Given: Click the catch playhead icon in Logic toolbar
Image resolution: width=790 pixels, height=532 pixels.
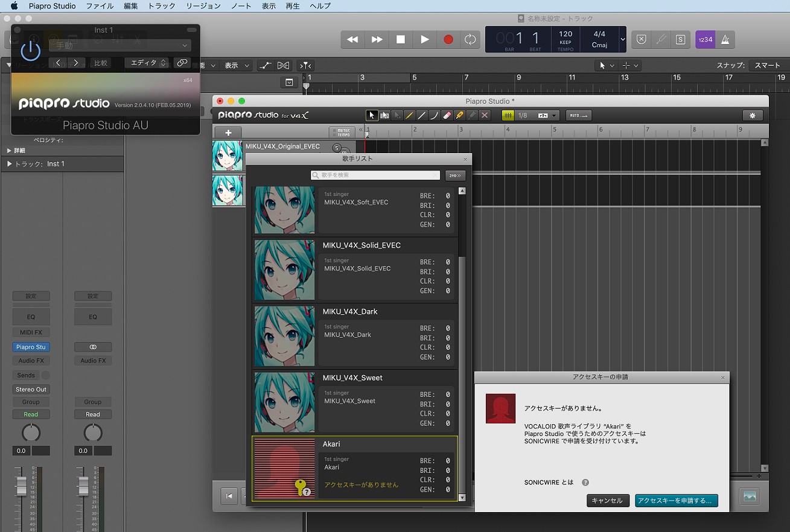Looking at the screenshot, I should tap(306, 65).
